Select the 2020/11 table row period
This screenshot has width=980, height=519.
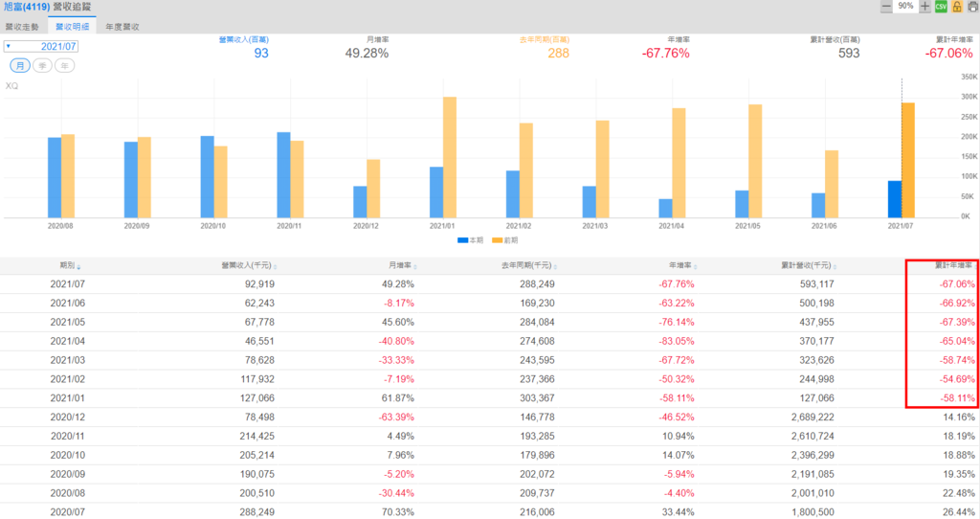click(x=68, y=436)
